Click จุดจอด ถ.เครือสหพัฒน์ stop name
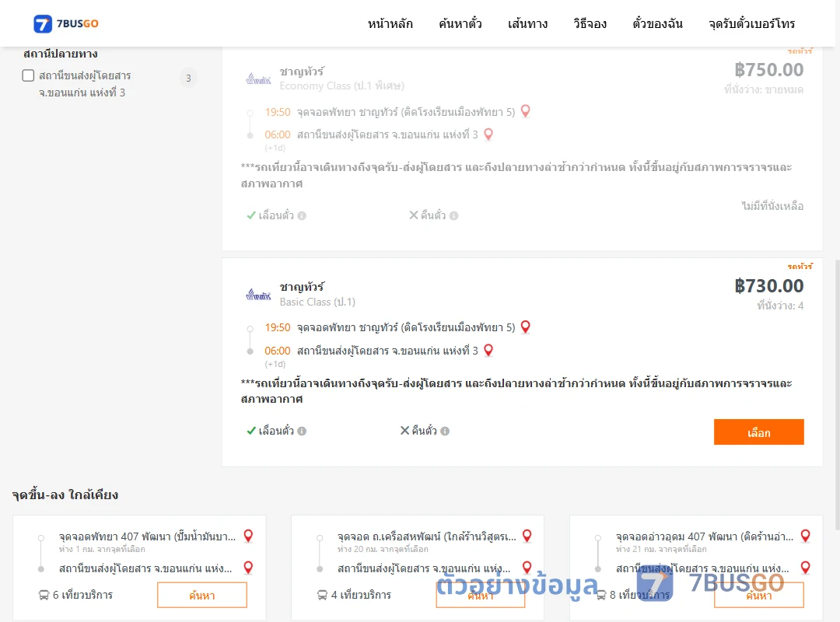 click(427, 536)
